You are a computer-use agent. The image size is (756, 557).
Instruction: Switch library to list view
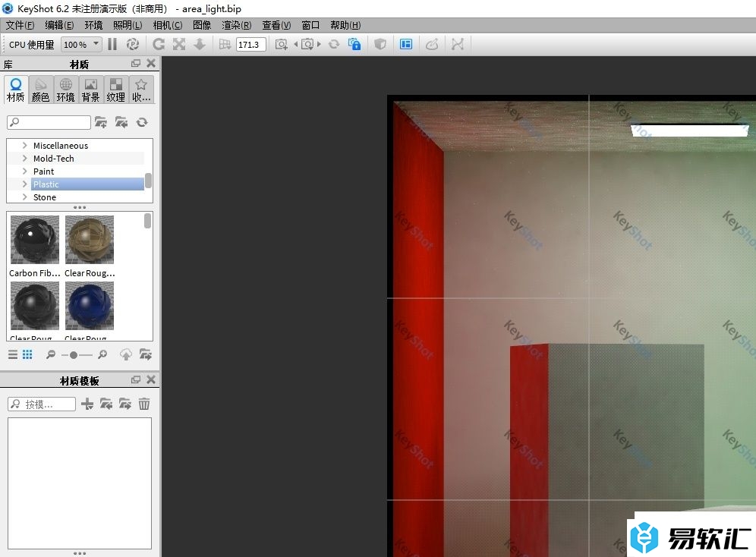(13, 354)
